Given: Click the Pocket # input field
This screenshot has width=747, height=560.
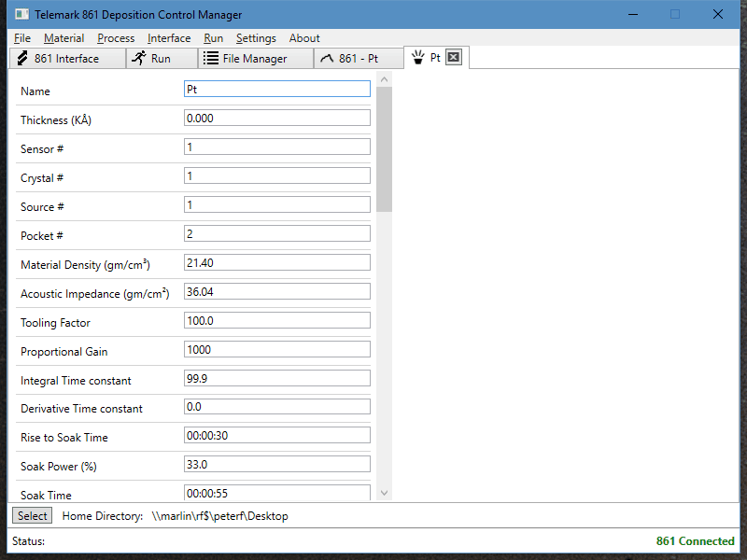Looking at the screenshot, I should (x=277, y=234).
